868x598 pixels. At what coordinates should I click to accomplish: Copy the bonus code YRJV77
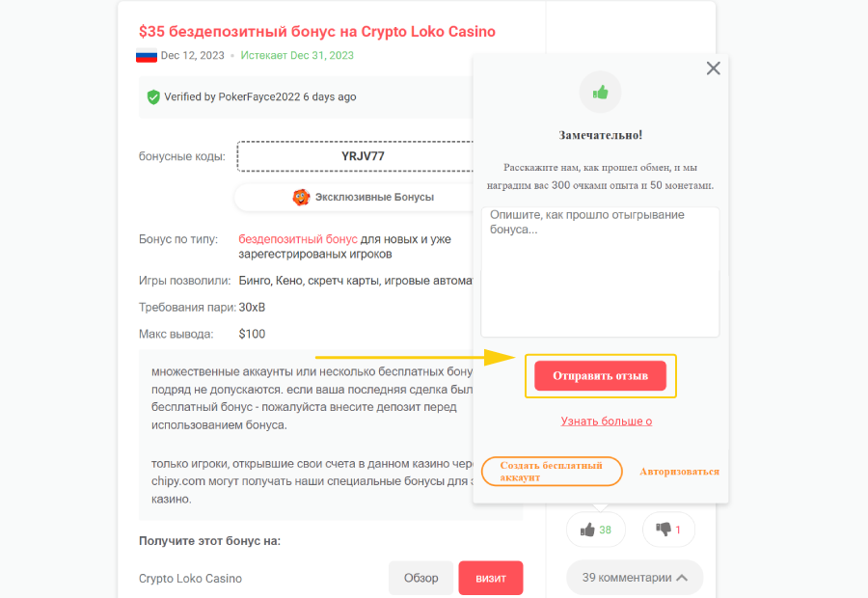362,156
